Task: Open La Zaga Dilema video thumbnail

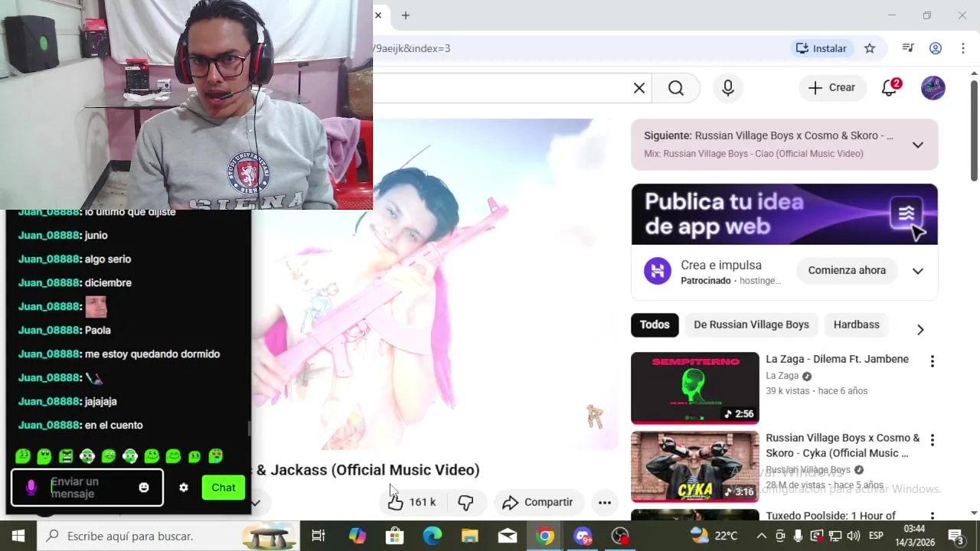Action: point(694,388)
